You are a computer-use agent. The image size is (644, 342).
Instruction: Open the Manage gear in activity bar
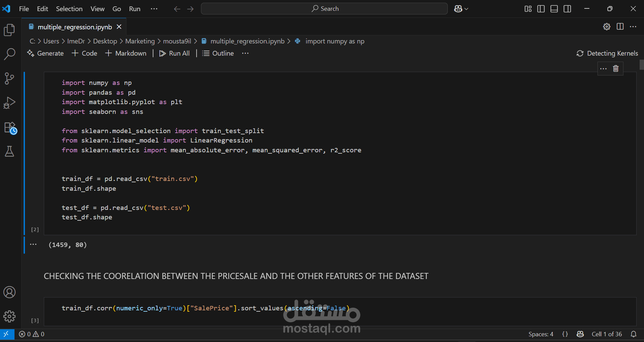9,316
